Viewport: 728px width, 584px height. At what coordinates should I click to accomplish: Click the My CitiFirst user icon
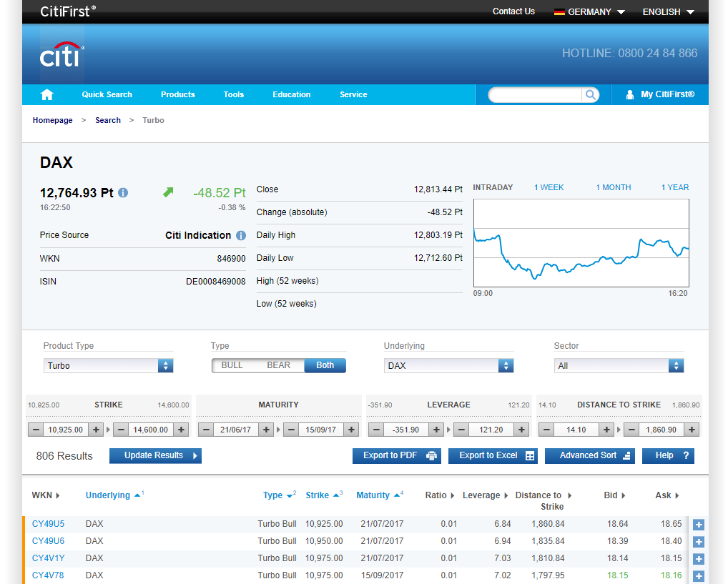click(629, 94)
